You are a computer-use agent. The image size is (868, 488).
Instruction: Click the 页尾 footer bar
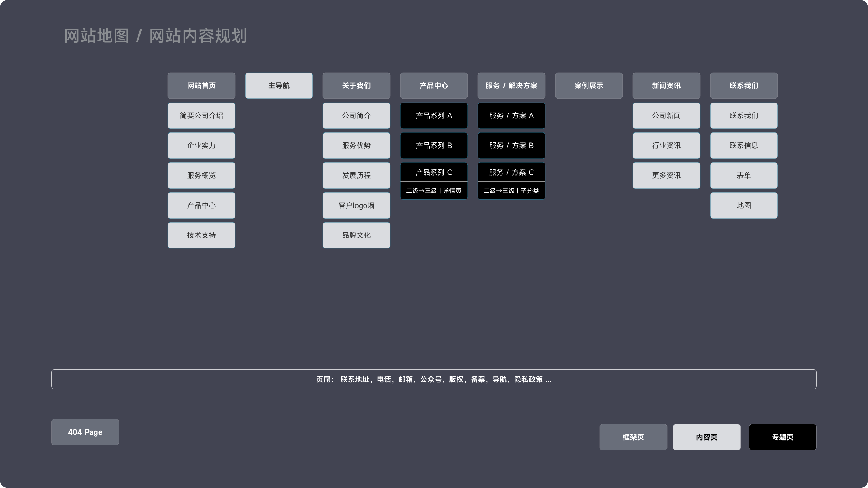point(434,379)
